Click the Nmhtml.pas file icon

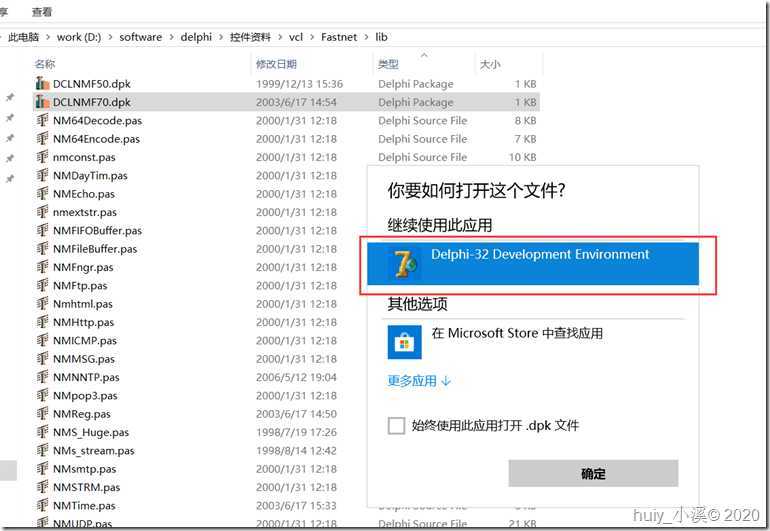[43, 304]
